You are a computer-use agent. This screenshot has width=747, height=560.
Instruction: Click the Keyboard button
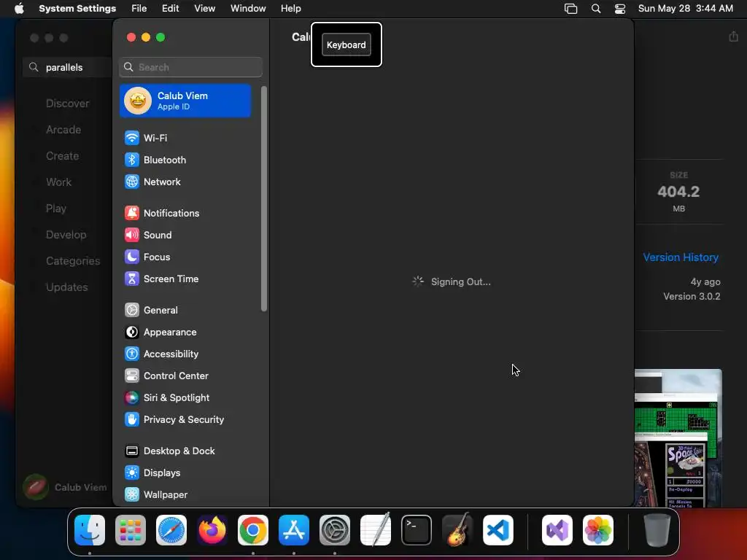347,44
